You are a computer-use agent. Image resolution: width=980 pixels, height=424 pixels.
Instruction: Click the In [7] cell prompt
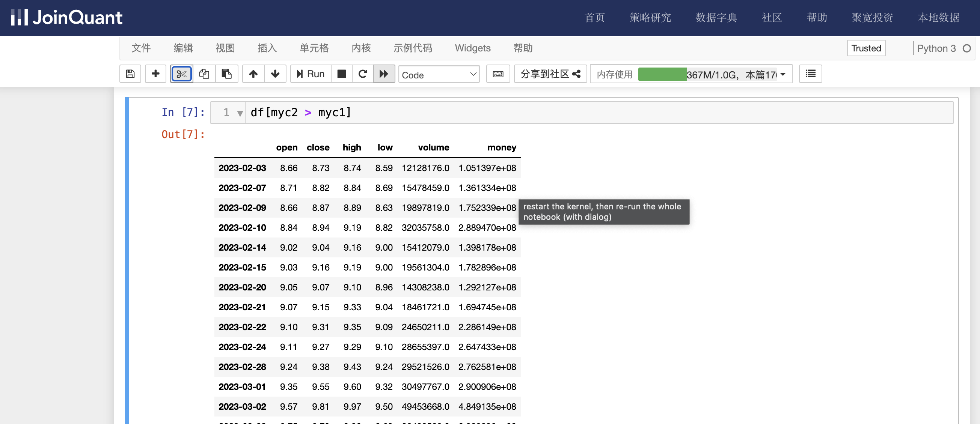183,112
